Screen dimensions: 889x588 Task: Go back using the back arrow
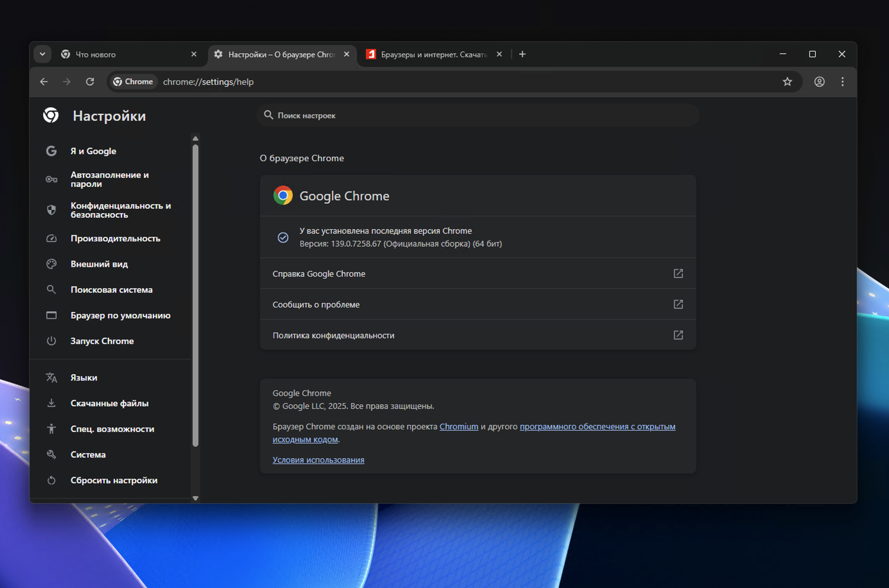pyautogui.click(x=44, y=82)
